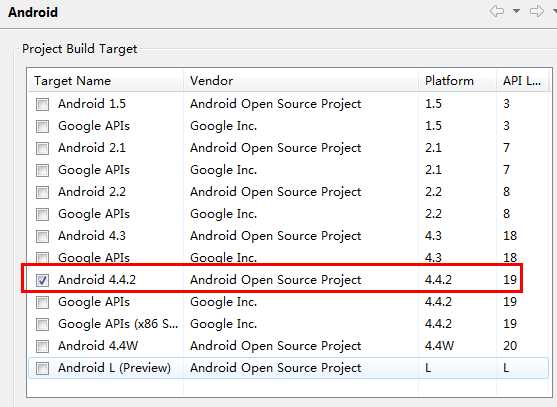Image resolution: width=557 pixels, height=407 pixels.
Task: Check Google APIs checkbox for platform 1.5
Action: pos(42,126)
